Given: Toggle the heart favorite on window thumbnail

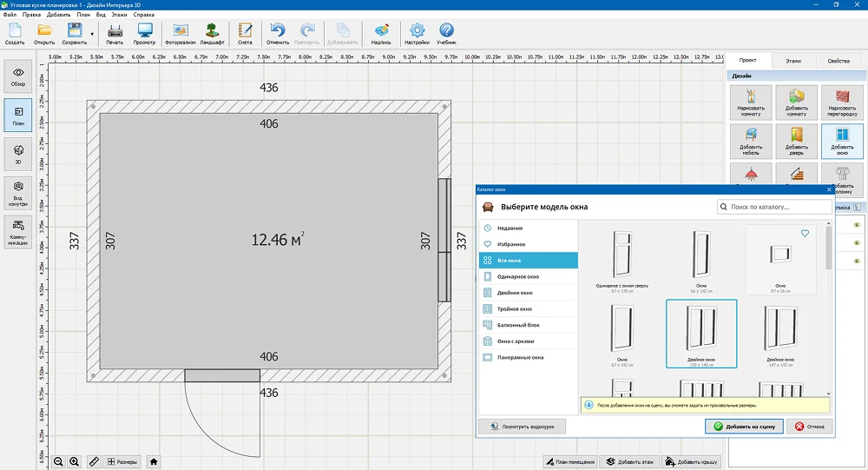Looking at the screenshot, I should 805,234.
